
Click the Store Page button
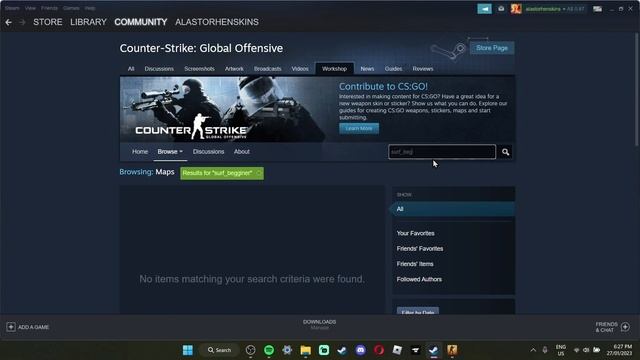pos(492,48)
